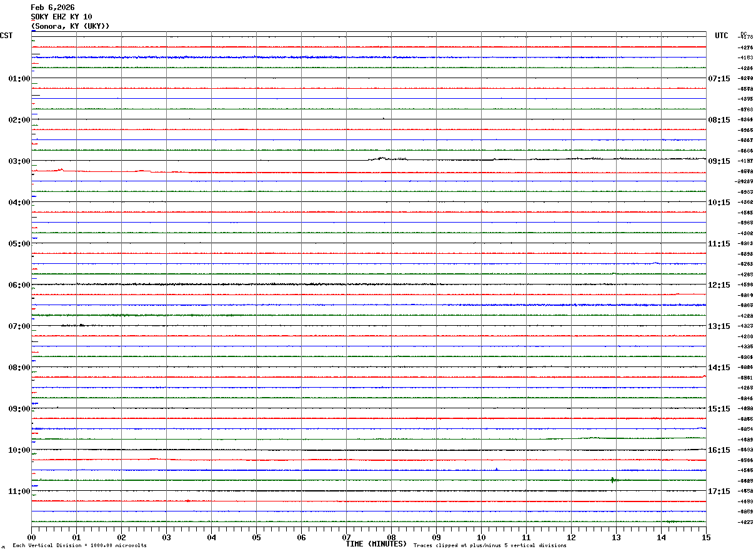The height and width of the screenshot is (554, 756).
Task: Click the UTC timezone label
Action: [x=722, y=36]
